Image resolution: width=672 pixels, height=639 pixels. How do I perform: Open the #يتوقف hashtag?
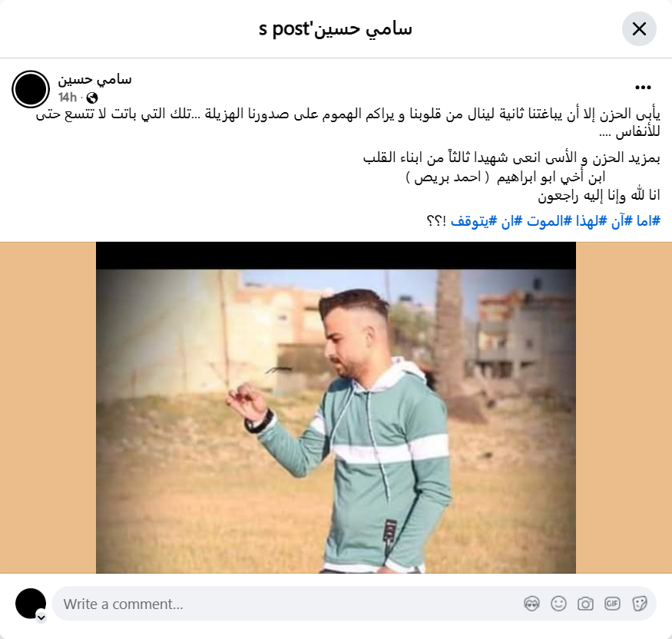(x=474, y=221)
